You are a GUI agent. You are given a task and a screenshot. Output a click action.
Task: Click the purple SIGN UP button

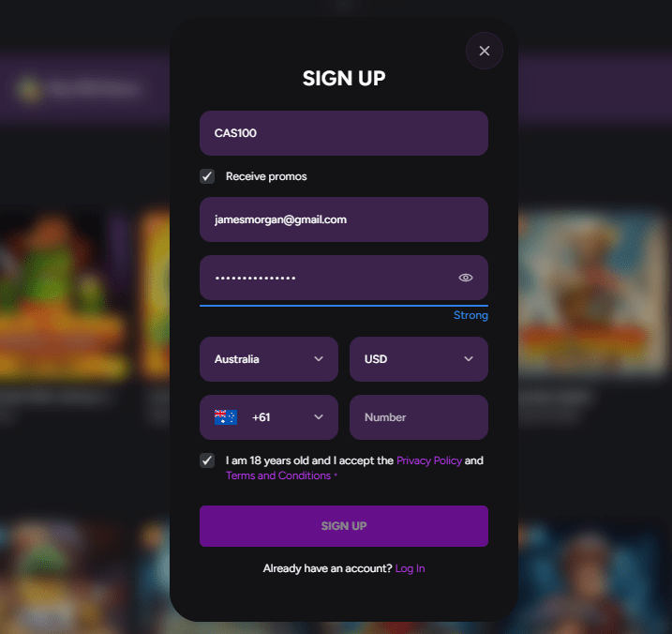[x=344, y=526]
